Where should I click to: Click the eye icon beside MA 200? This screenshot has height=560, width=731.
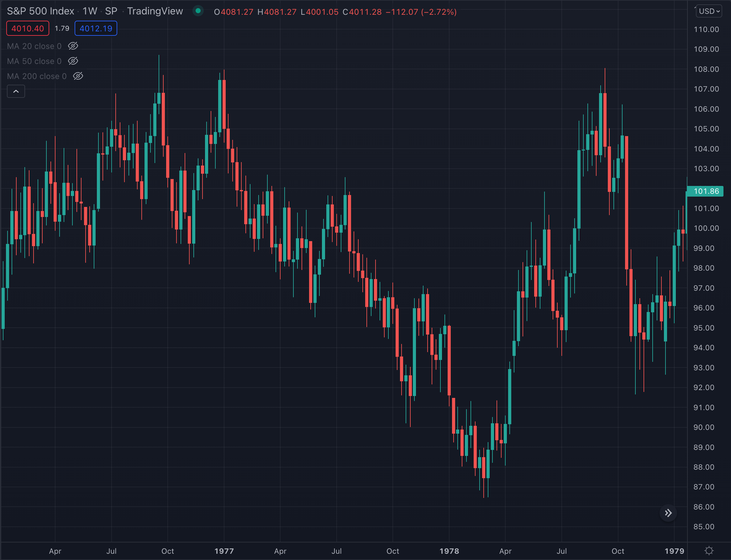(x=78, y=76)
